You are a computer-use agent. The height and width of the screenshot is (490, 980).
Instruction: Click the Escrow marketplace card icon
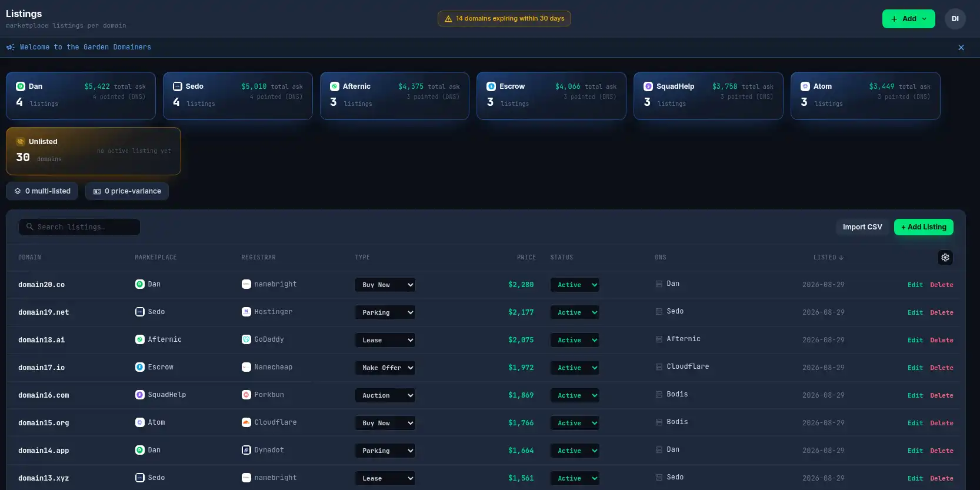coord(491,86)
